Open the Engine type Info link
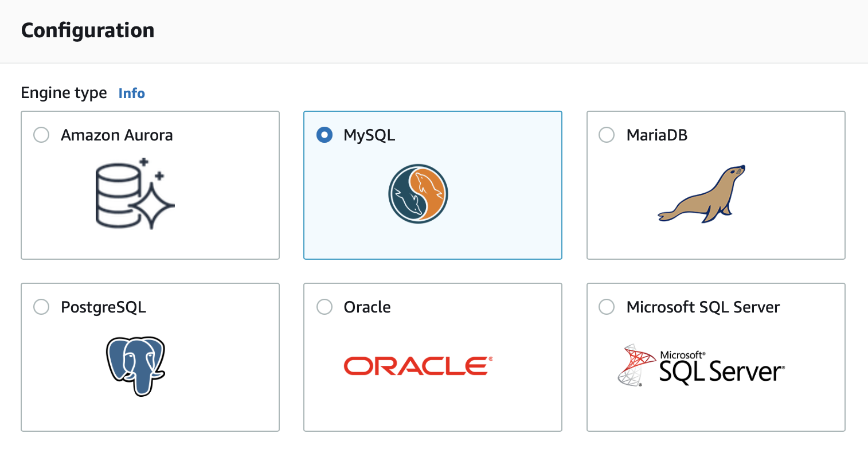The image size is (868, 453). tap(131, 93)
